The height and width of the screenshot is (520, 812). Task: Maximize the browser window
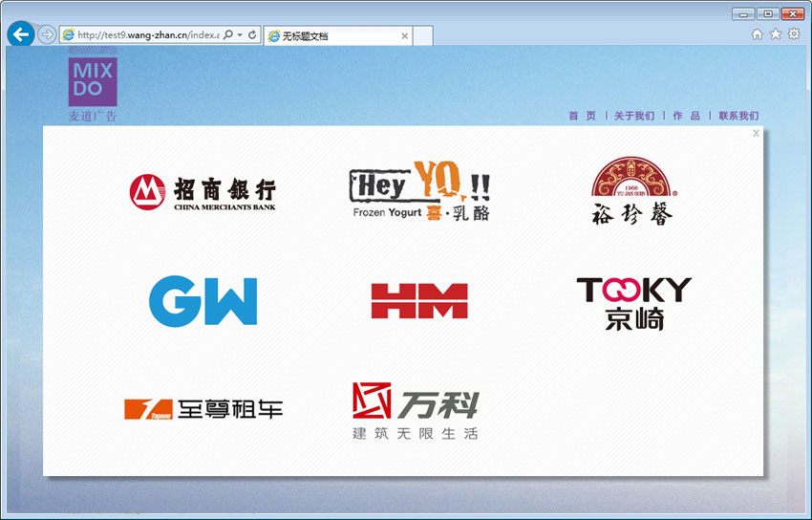(768, 14)
